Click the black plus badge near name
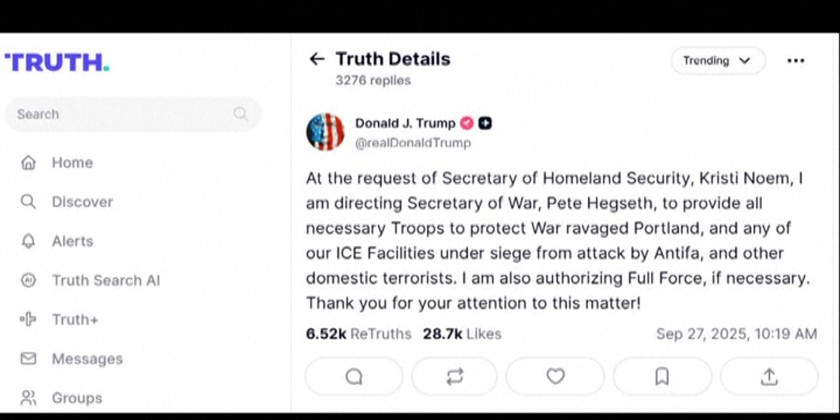This screenshot has height=420, width=840. tap(485, 123)
